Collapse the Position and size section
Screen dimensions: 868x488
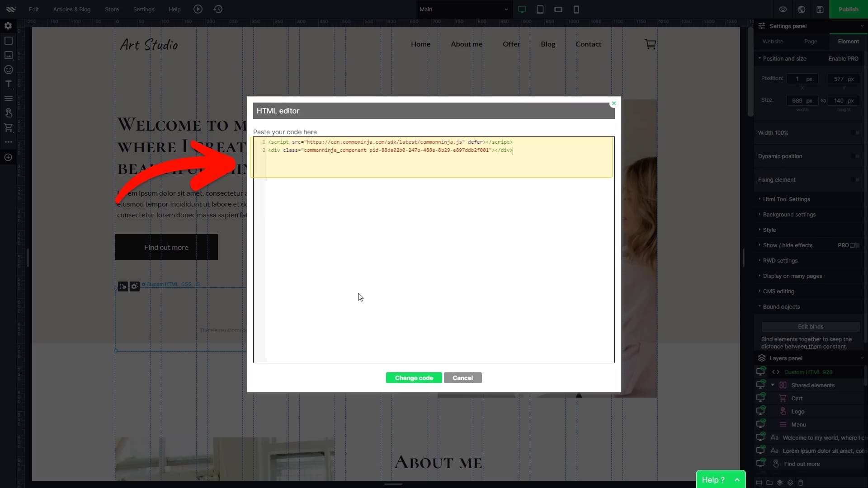784,59
